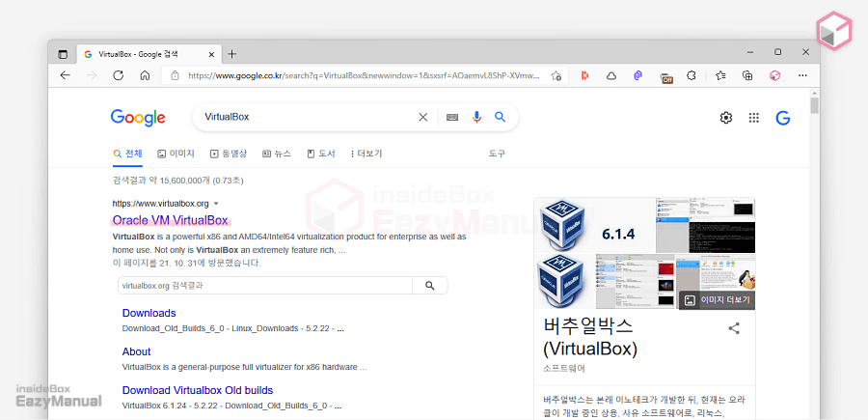Open the 도구 search tools
Image resolution: width=868 pixels, height=420 pixels.
[x=497, y=154]
